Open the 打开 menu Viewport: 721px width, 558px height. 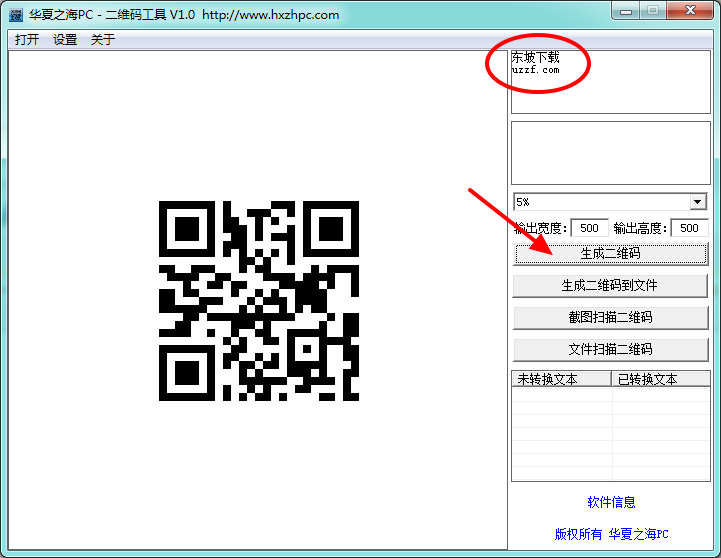click(27, 40)
